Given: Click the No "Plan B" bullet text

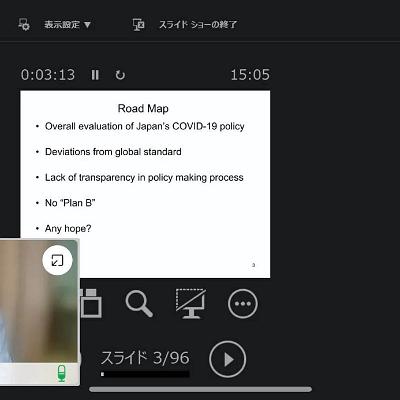Looking at the screenshot, I should point(70,203).
